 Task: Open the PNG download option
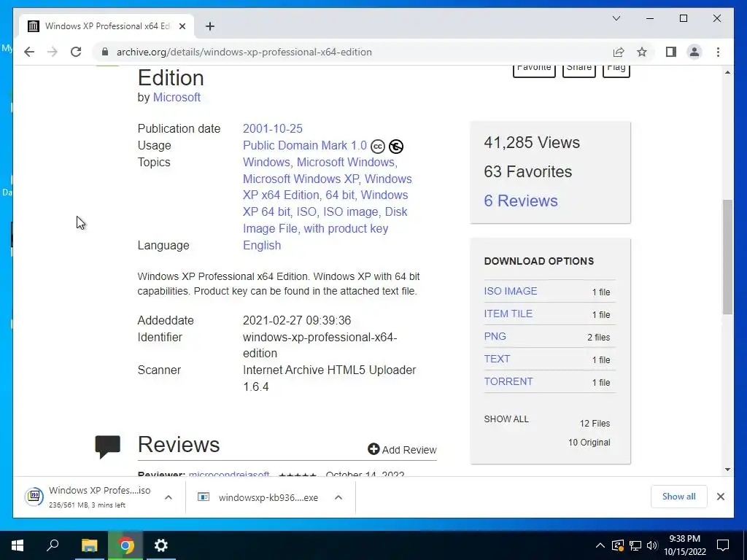click(495, 336)
